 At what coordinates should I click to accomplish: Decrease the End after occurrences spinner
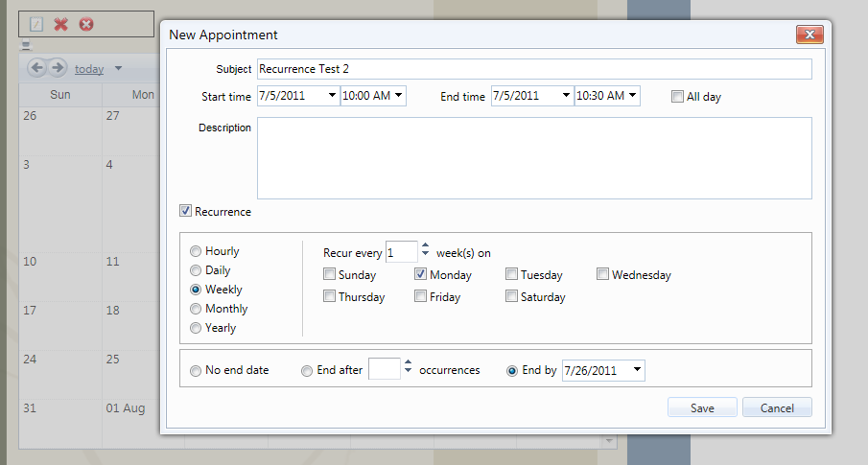coord(408,374)
